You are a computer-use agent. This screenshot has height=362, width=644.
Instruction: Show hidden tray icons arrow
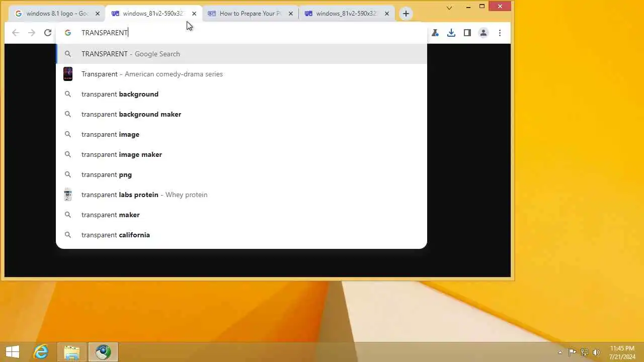tap(560, 352)
